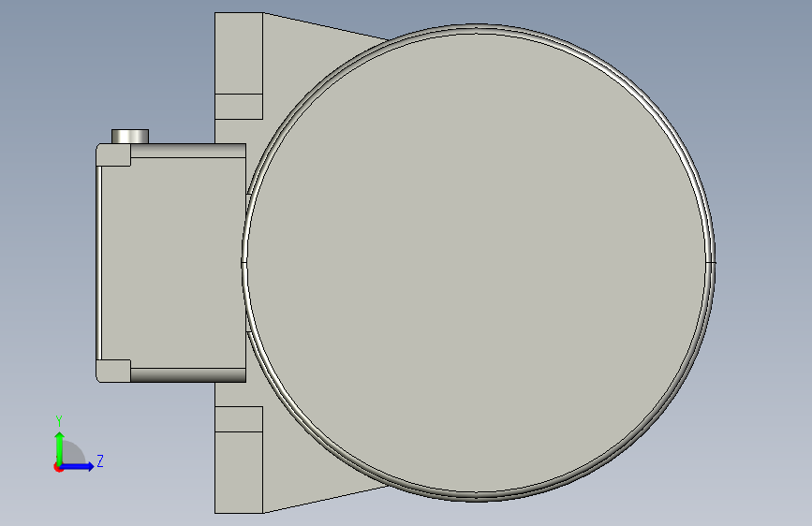This screenshot has width=812, height=526.
Task: Select the dark bottom rail of the box
Action: (x=188, y=375)
